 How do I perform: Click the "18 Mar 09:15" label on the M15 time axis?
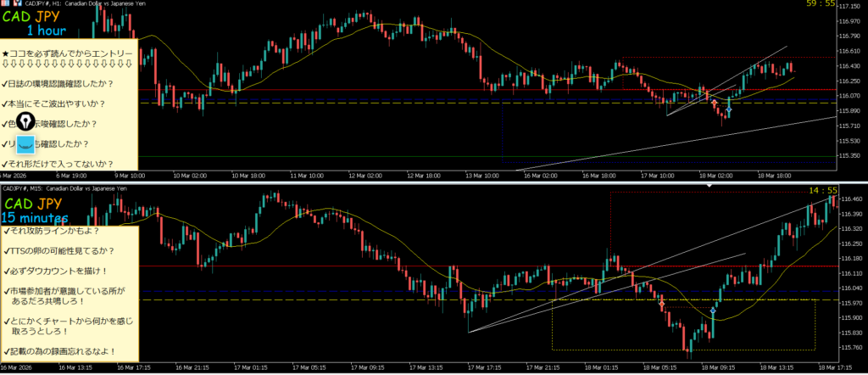[712, 368]
